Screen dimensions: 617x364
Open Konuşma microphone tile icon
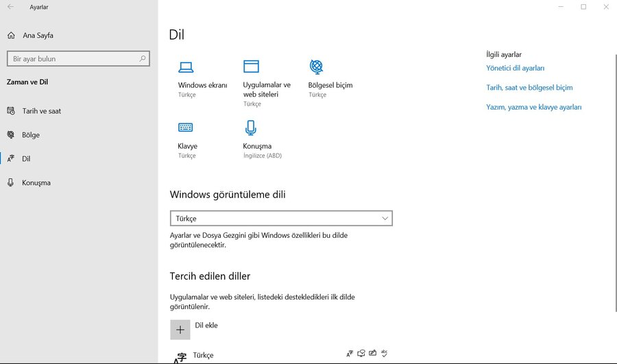click(251, 128)
